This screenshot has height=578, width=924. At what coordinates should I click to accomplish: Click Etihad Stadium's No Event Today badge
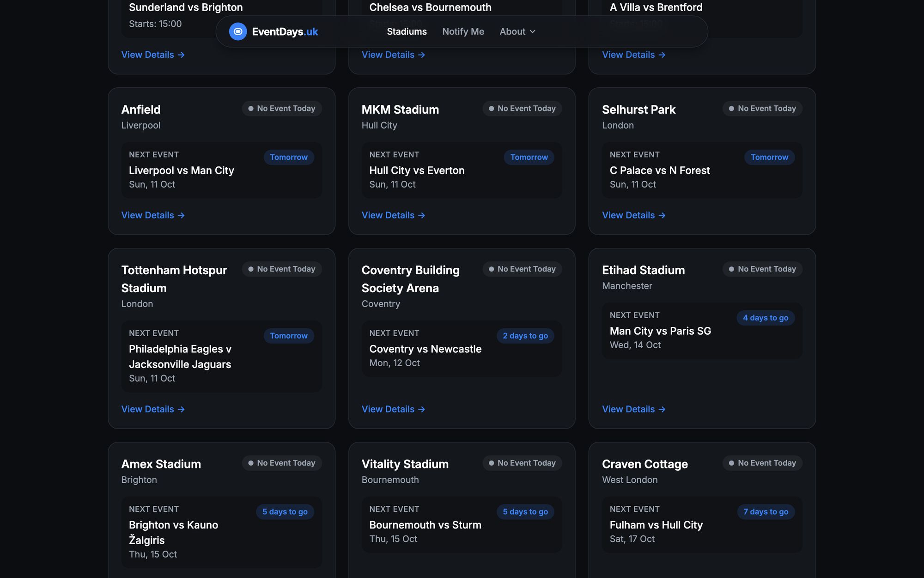762,269
